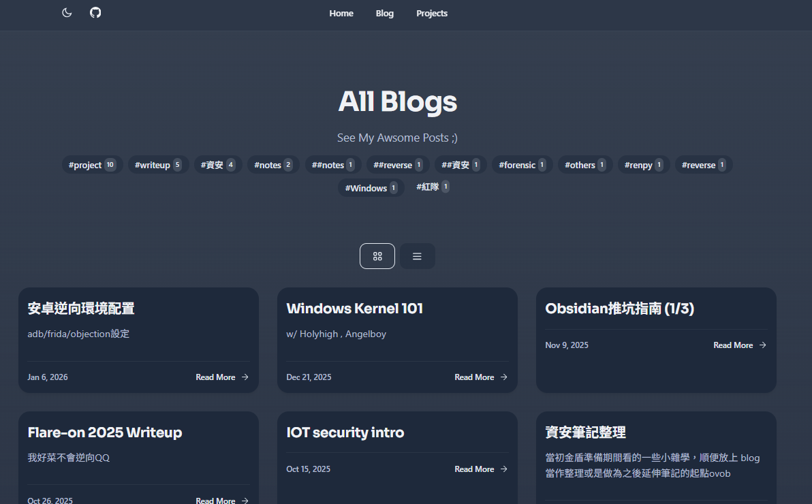The image size is (812, 504).
Task: Select the single-hash #reverse tag
Action: point(704,165)
